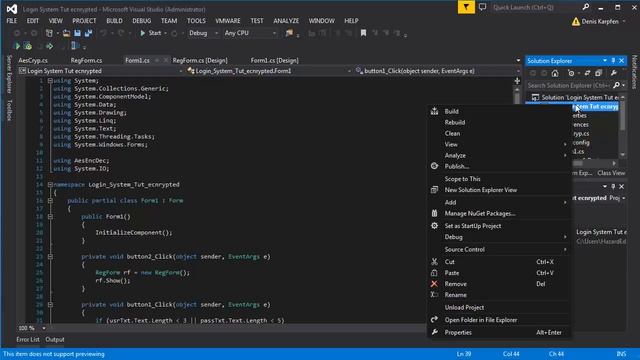Collapse the Form1 class block
The image size is (640, 360).
coord(50,200)
